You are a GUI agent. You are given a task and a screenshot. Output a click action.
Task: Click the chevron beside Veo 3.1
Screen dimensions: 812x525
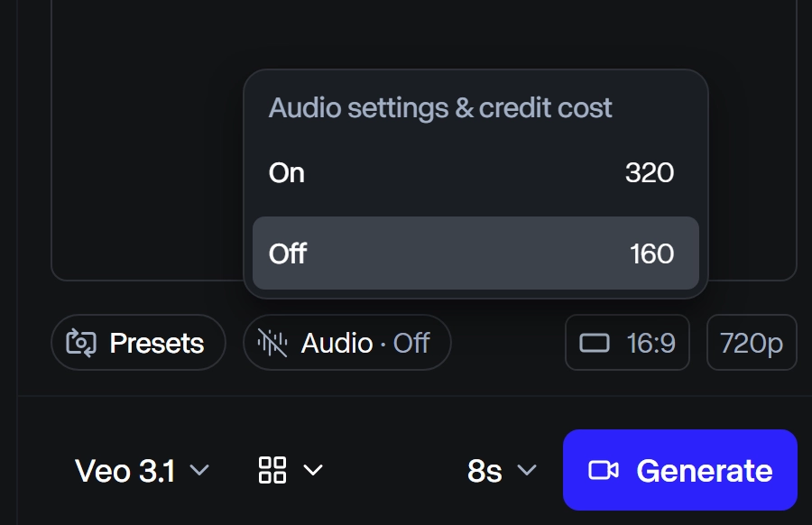(x=199, y=470)
